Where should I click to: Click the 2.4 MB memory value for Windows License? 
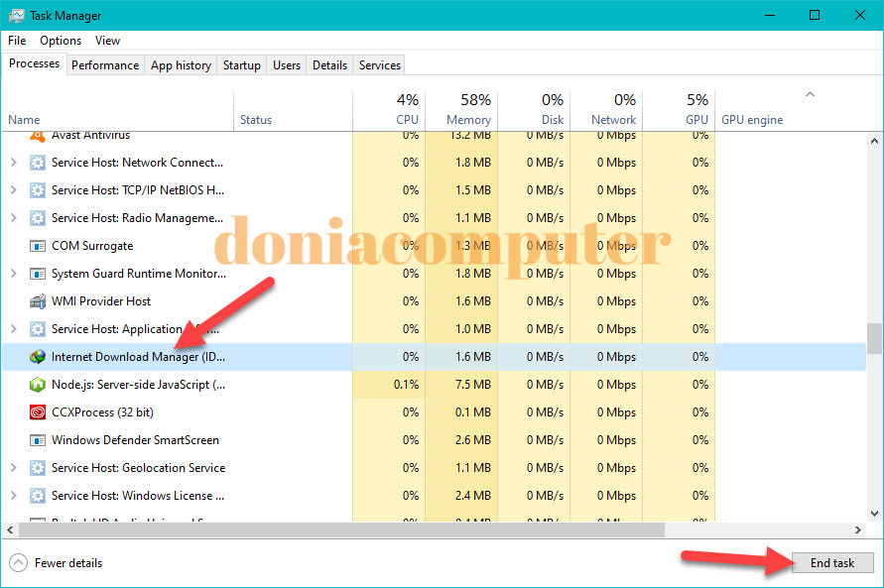coord(473,496)
